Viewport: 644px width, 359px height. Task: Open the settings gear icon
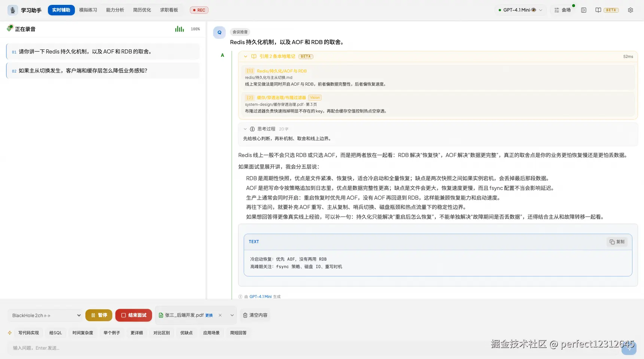(631, 10)
